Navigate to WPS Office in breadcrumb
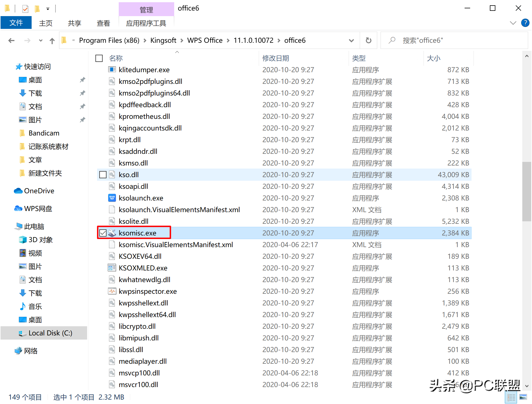Screen dimensions: 532x404 (205, 41)
